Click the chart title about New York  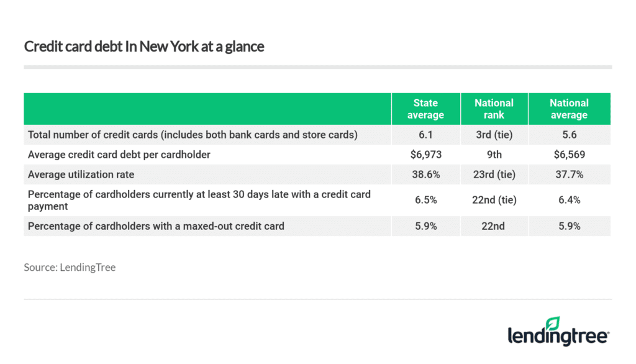pos(144,47)
